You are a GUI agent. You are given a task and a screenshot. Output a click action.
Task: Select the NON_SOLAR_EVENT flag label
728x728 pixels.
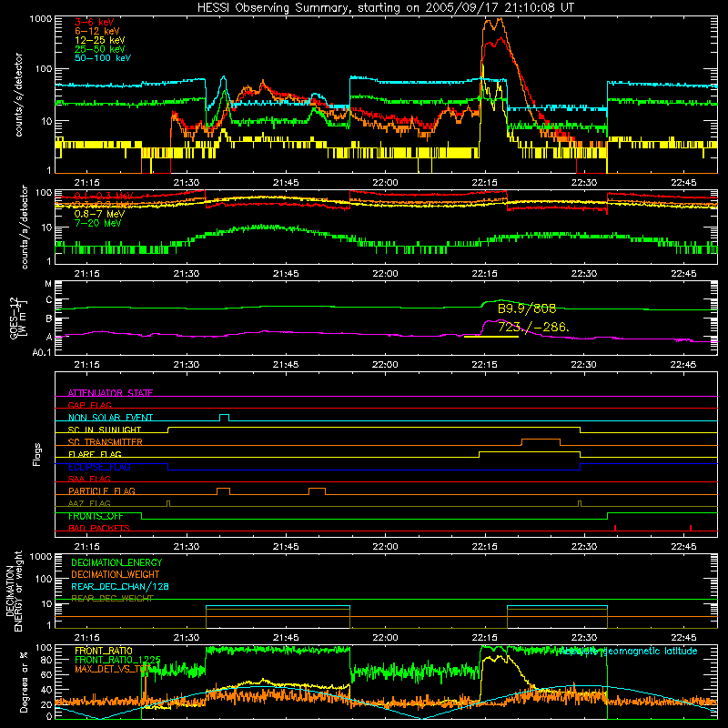[110, 418]
